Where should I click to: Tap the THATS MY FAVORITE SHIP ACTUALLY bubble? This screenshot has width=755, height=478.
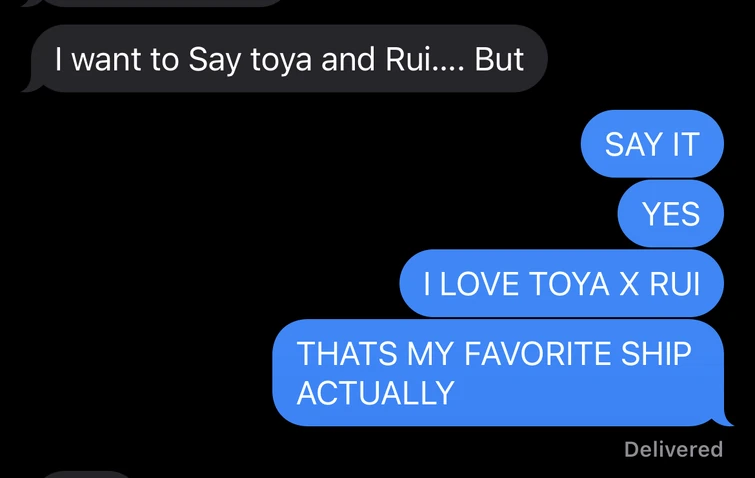pyautogui.click(x=497, y=373)
